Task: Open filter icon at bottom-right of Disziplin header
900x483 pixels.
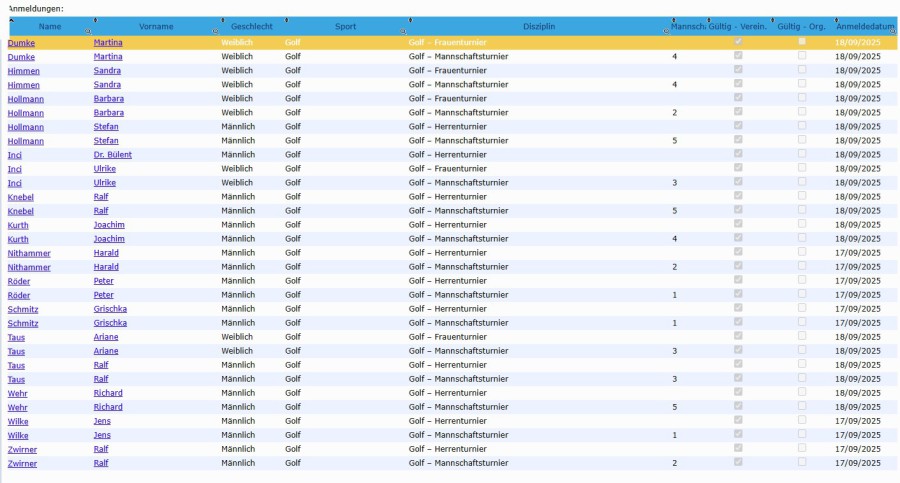Action: pos(667,32)
